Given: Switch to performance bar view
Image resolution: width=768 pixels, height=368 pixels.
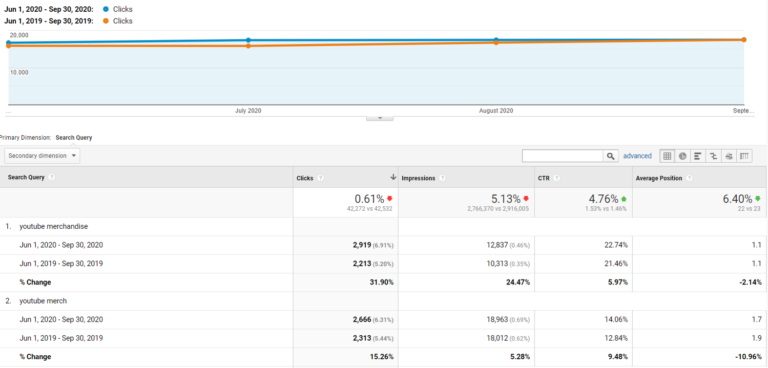Looking at the screenshot, I should click(698, 156).
